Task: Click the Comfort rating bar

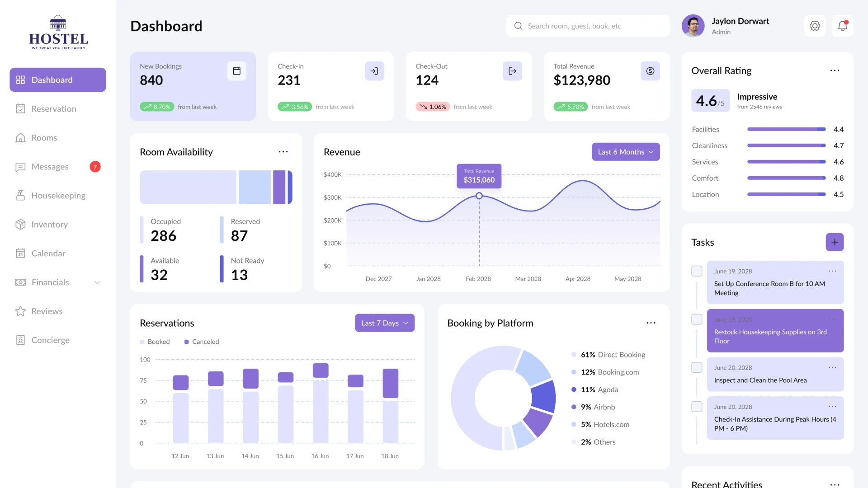Action: [786, 178]
